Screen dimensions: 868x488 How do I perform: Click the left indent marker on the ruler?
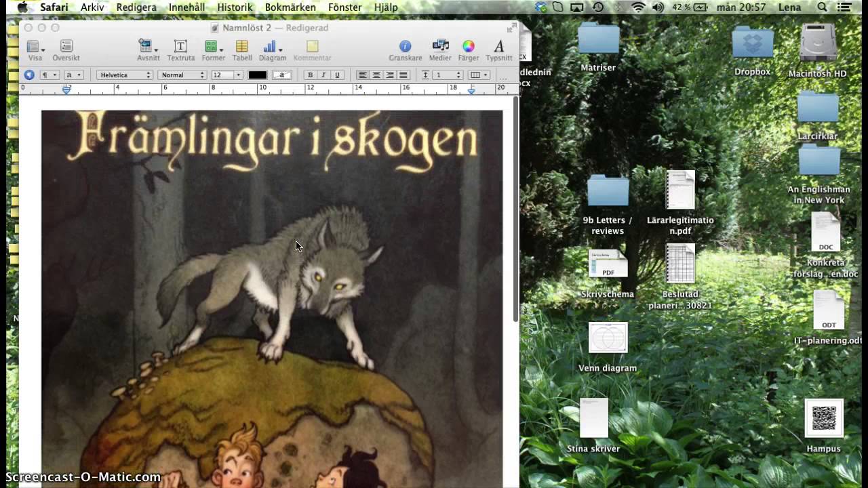point(66,89)
